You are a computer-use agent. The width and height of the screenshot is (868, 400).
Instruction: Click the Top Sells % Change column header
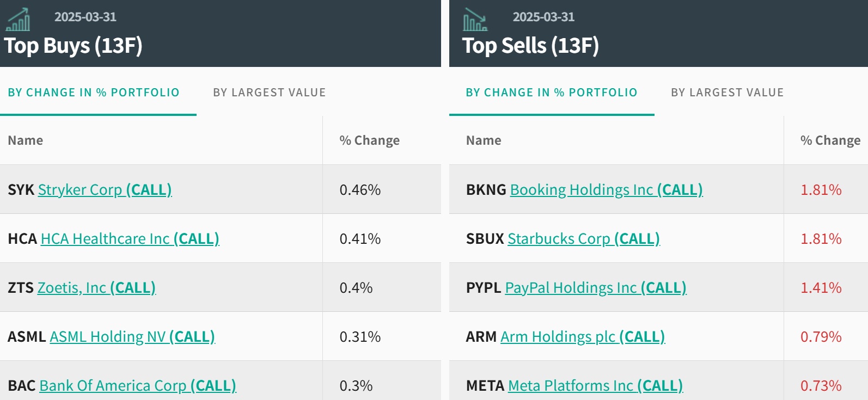[830, 140]
